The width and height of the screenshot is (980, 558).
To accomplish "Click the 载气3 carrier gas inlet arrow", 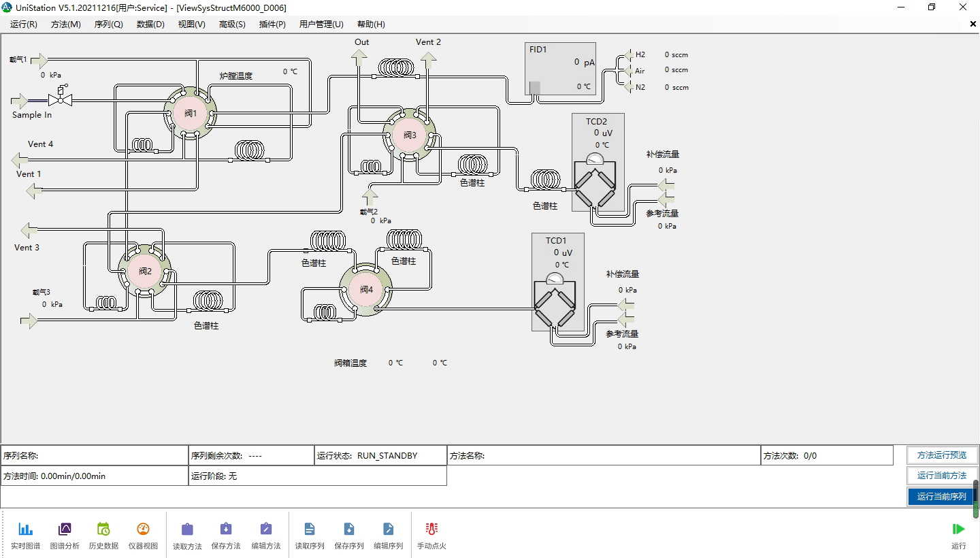I will click(29, 321).
